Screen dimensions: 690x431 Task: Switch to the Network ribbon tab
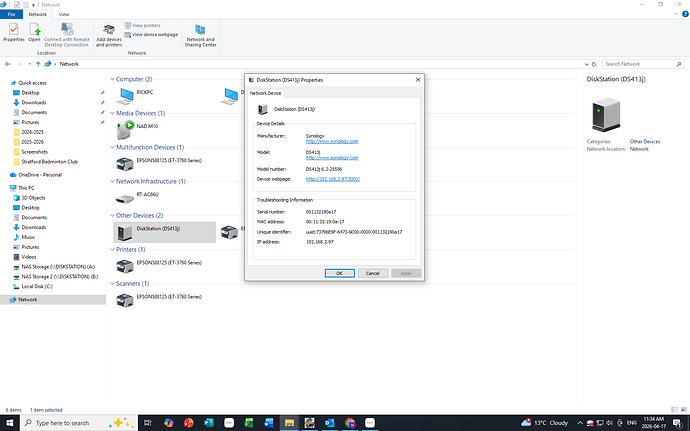37,14
